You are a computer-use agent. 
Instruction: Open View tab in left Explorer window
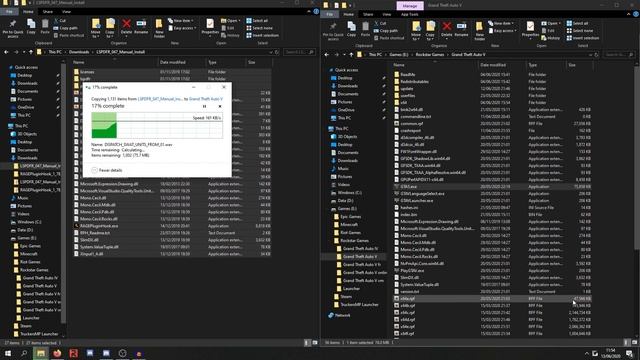67,12
